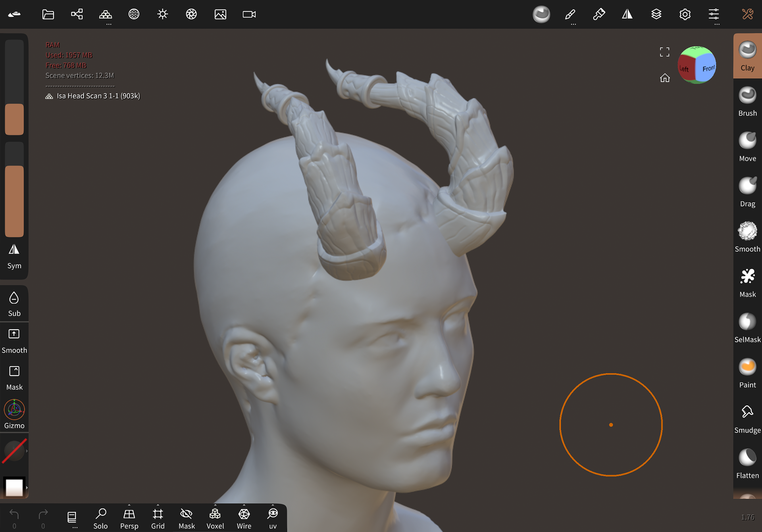
Task: Reset camera with the home button
Action: (x=665, y=78)
